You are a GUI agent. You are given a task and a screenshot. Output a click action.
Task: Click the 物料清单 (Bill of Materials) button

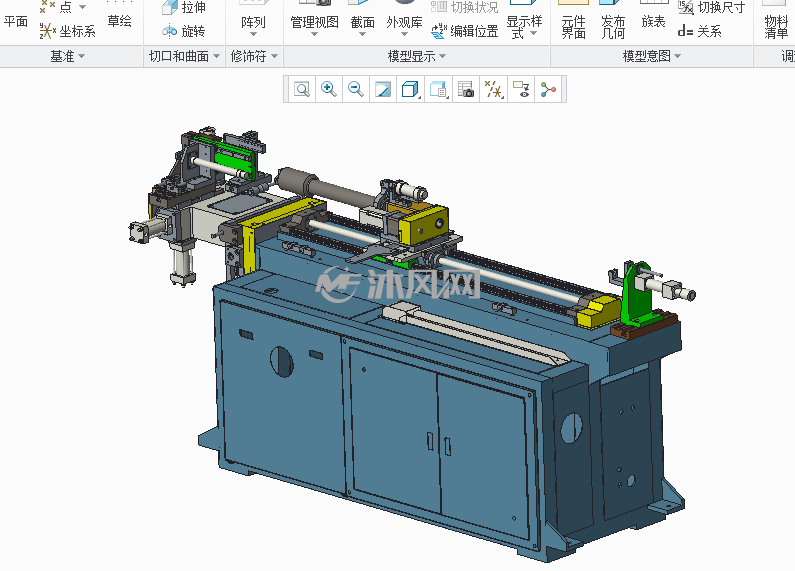[x=776, y=21]
